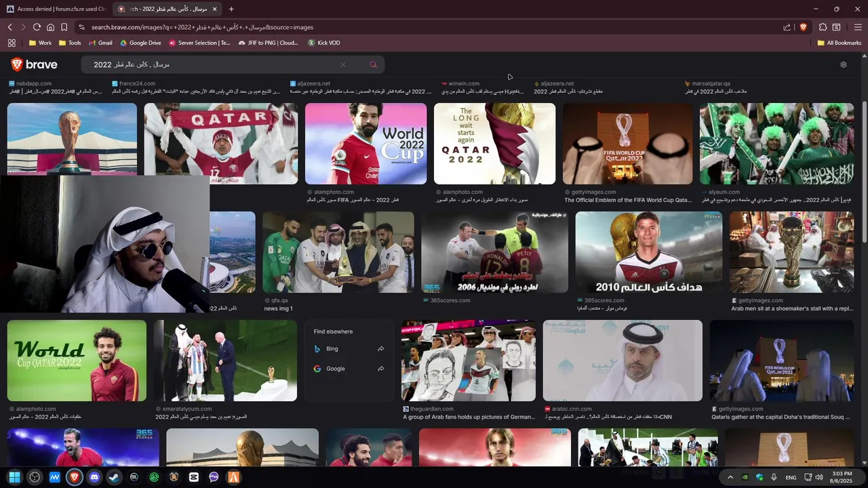Open the theguardian.com Arab fans image

pos(469,361)
